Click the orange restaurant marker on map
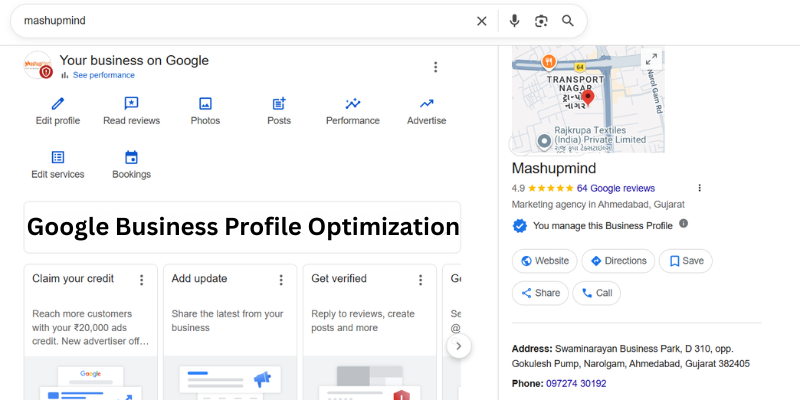800x400 pixels. [549, 62]
